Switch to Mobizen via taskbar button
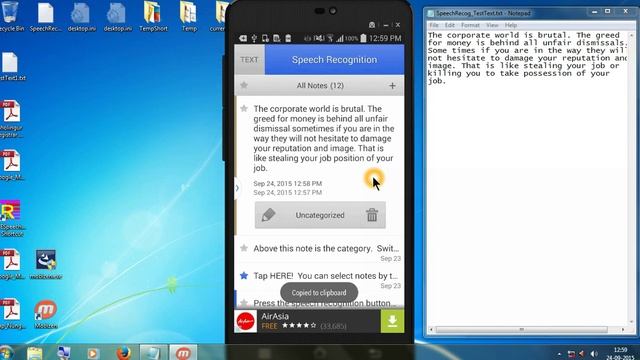 pos(183,353)
